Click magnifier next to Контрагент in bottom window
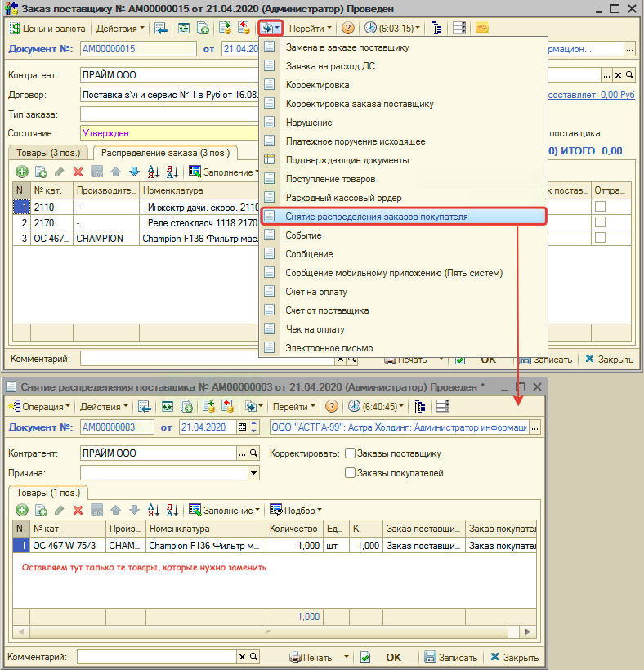The width and height of the screenshot is (644, 670). point(254,453)
